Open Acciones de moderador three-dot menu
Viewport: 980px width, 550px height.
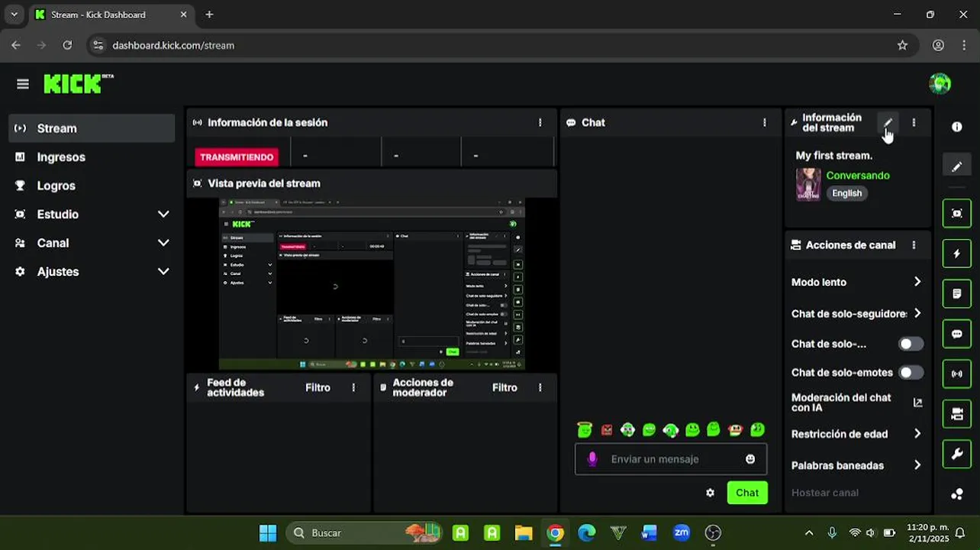pyautogui.click(x=540, y=388)
